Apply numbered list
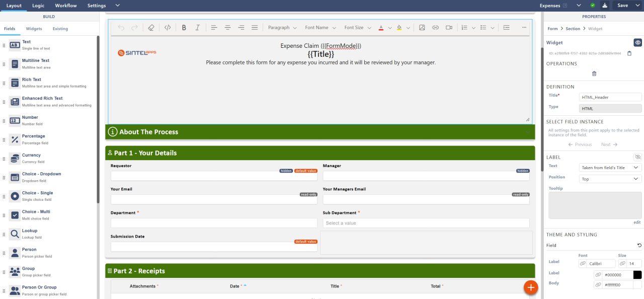The image size is (644, 299). tap(464, 28)
